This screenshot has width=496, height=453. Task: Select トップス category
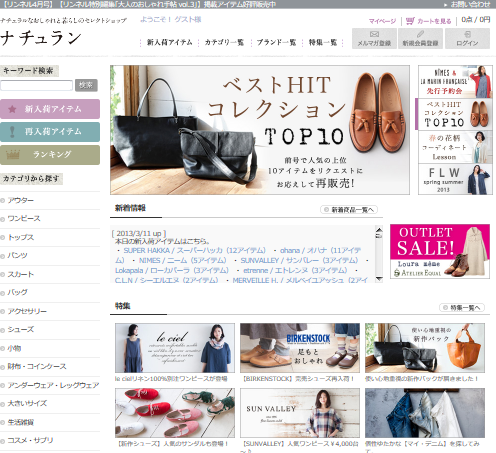[21, 237]
